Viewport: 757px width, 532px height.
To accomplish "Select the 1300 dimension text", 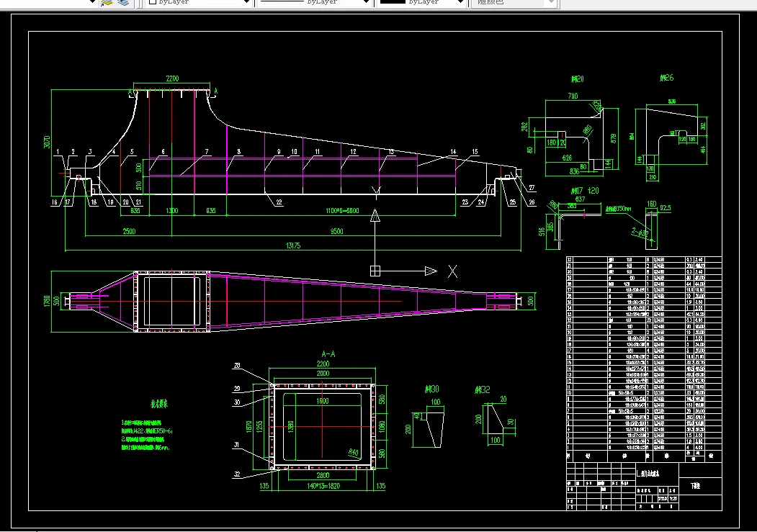I will 172,210.
